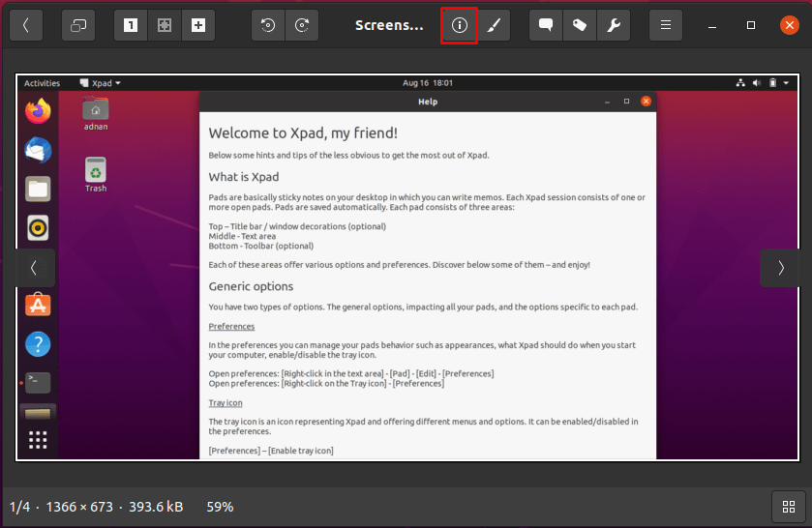
Task: Click the Tray icon underlined heading
Action: click(x=226, y=403)
